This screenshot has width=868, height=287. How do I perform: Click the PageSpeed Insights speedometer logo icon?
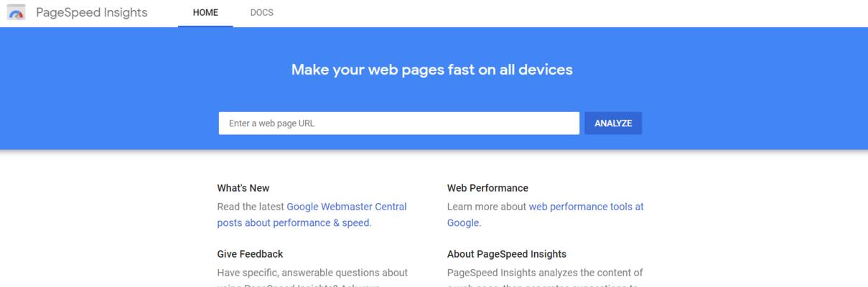(x=16, y=12)
